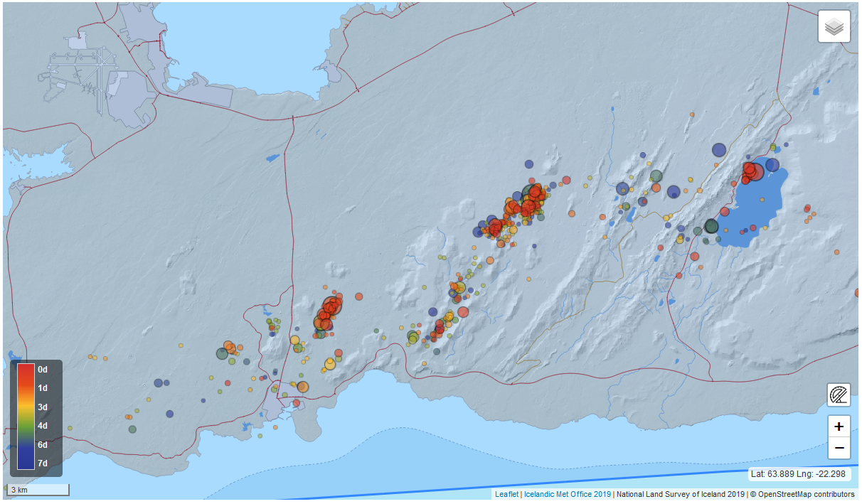Zoom in with the plus button
This screenshot has height=504, width=862.
pos(839,427)
